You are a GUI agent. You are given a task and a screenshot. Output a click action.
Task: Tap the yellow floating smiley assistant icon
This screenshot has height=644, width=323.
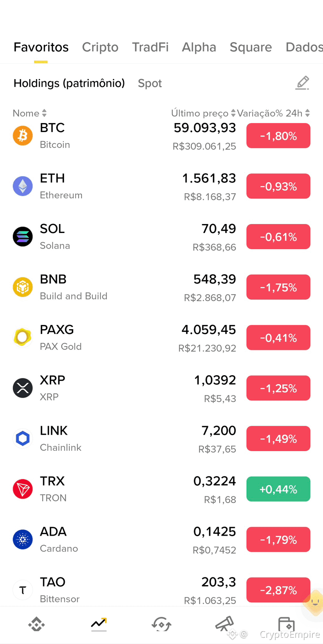(314, 603)
